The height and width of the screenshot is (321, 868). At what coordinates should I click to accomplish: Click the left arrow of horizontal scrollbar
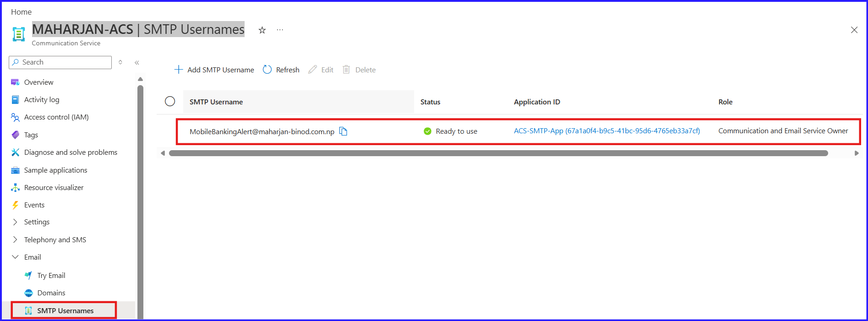pos(163,153)
